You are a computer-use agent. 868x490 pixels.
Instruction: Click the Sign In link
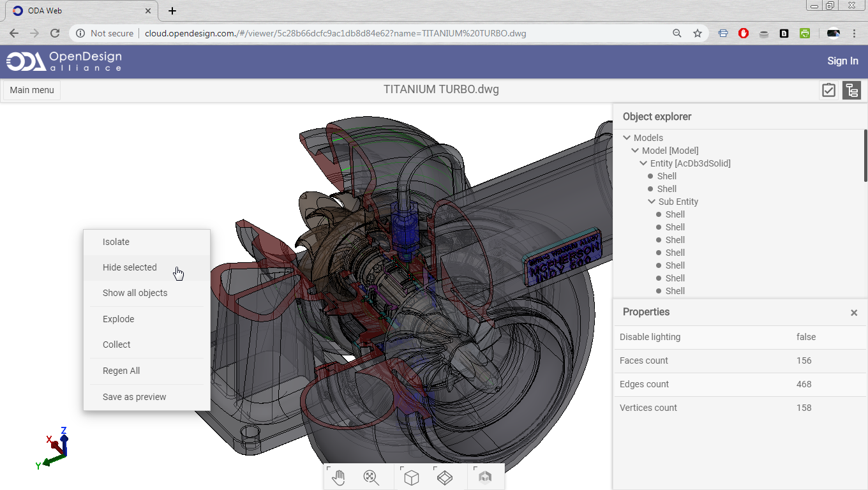842,61
